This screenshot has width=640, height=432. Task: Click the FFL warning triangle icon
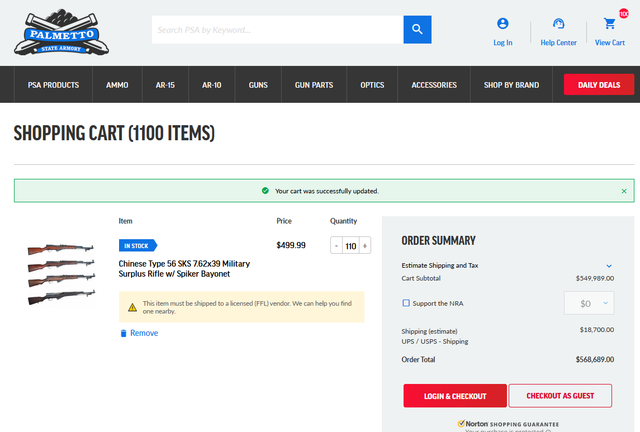coord(132,307)
